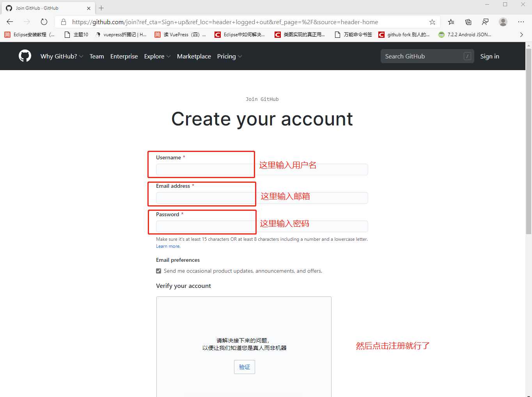The image size is (532, 397).
Task: Open the vuepress折腾记 bookmark
Action: tap(121, 35)
